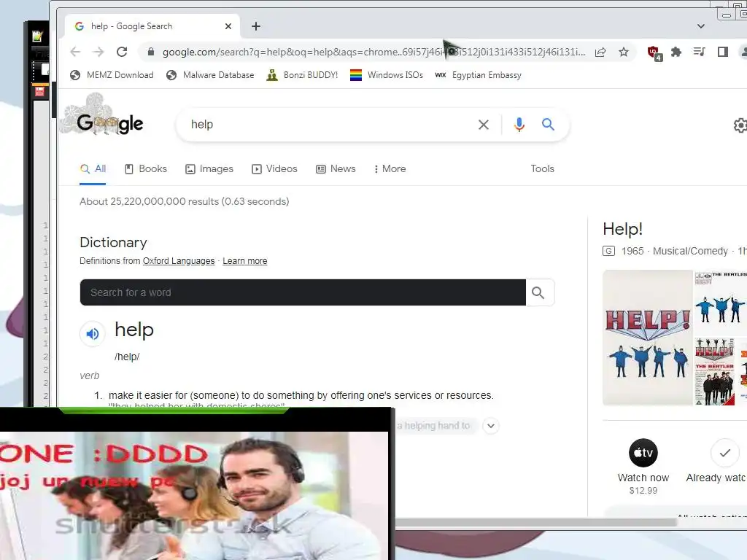The width and height of the screenshot is (747, 560).
Task: Click the horizontal scrollbar at window bottom
Action: pos(535,523)
